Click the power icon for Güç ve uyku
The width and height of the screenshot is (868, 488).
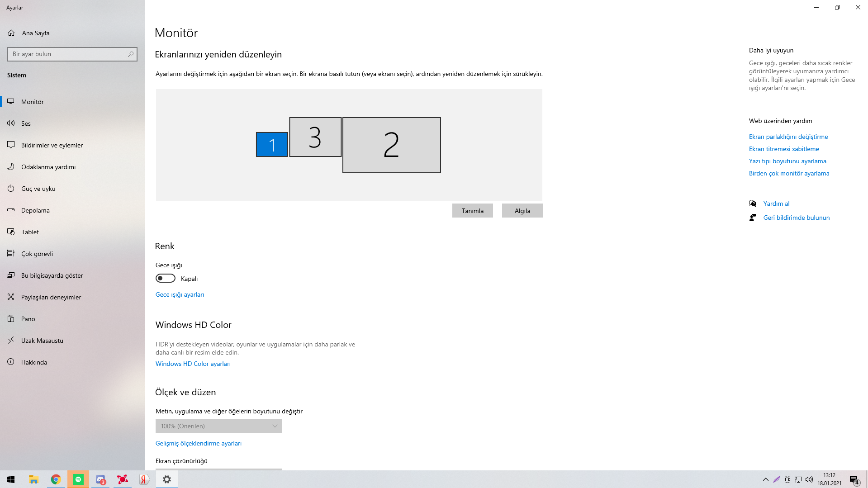point(11,188)
